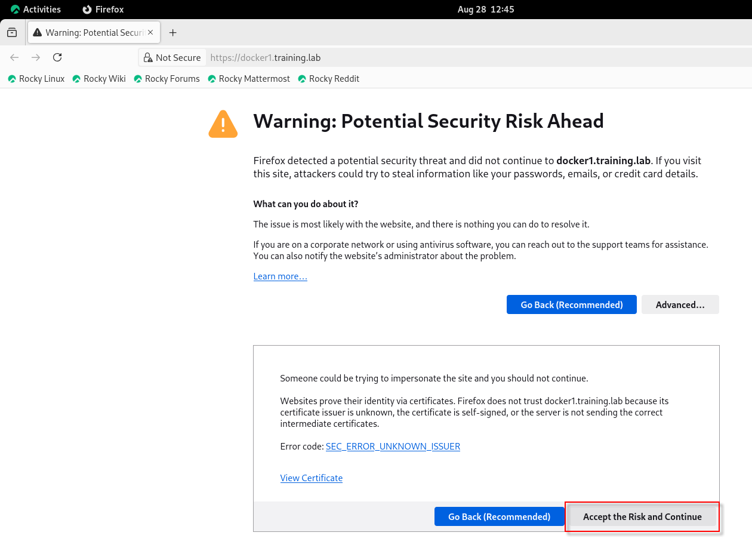Image resolution: width=752 pixels, height=560 pixels.
Task: Open the Rocky Linux bookmark
Action: pos(36,79)
